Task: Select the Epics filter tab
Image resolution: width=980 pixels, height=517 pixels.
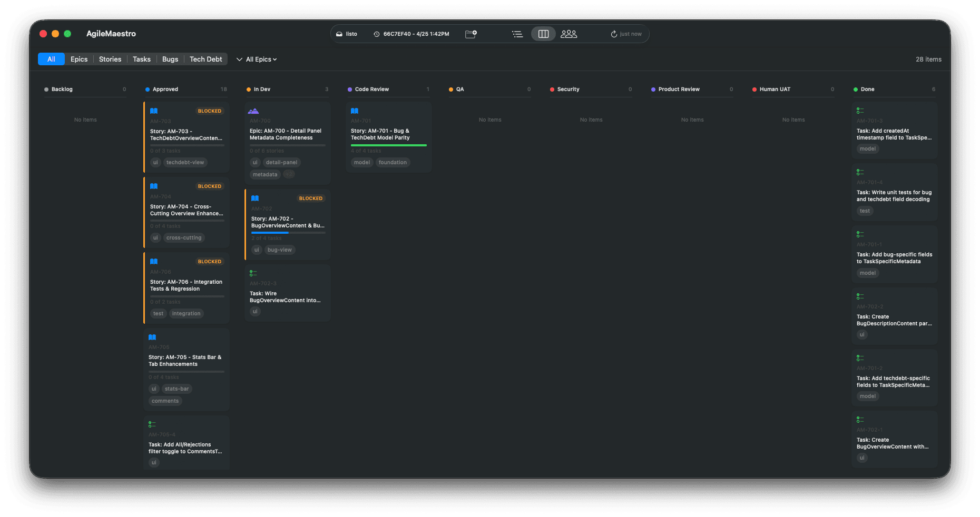Action: pyautogui.click(x=79, y=59)
